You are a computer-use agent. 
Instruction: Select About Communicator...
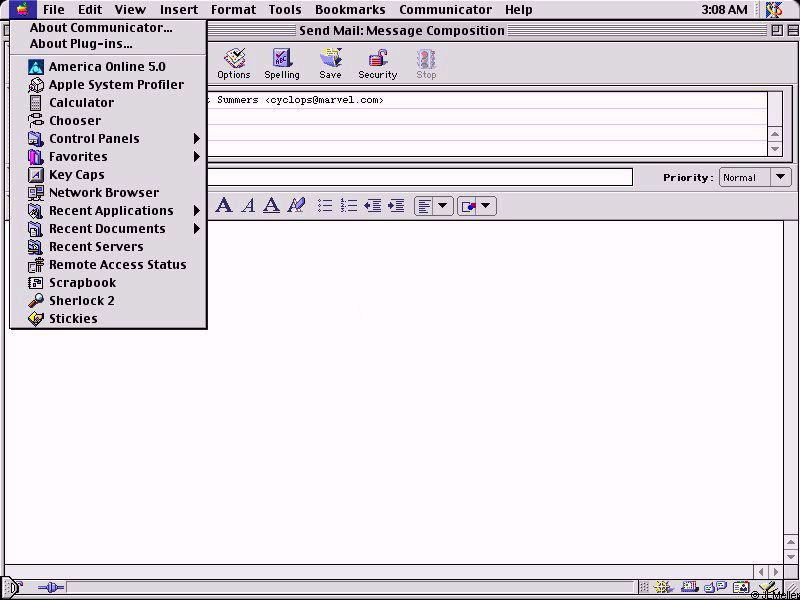click(108, 28)
